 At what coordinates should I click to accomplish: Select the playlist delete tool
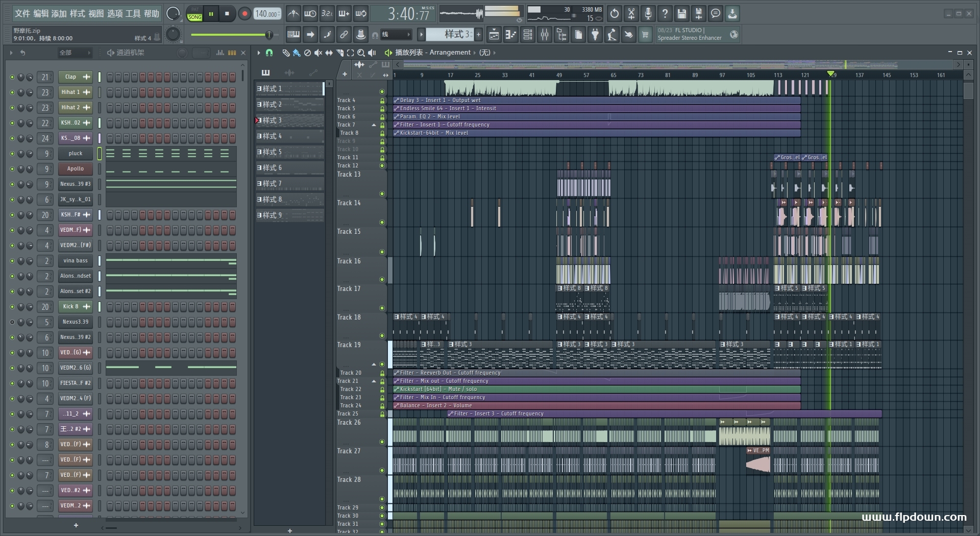tap(307, 53)
